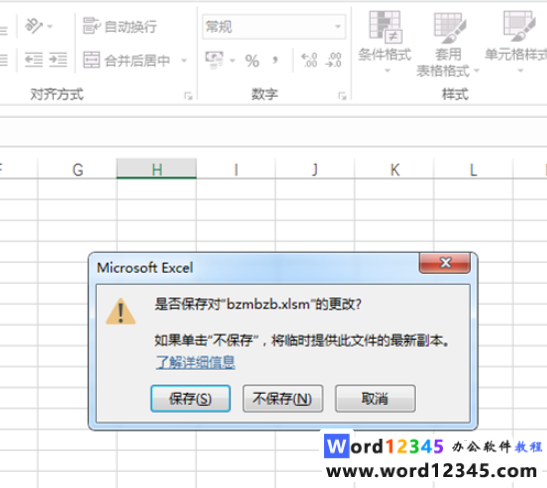
Task: Select column I header
Action: click(x=236, y=170)
